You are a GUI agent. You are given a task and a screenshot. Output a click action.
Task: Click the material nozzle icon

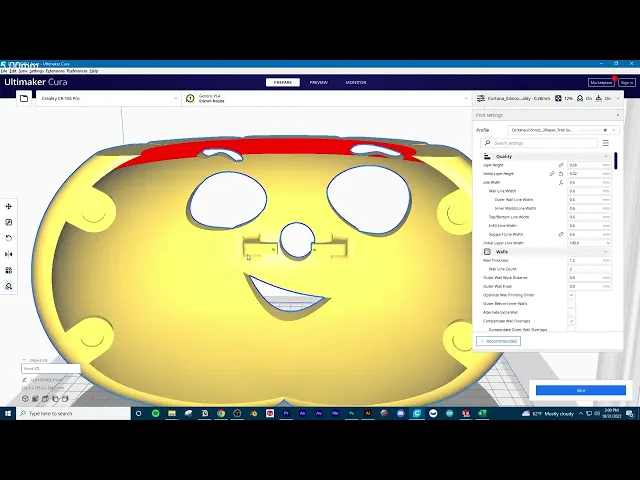[x=190, y=98]
